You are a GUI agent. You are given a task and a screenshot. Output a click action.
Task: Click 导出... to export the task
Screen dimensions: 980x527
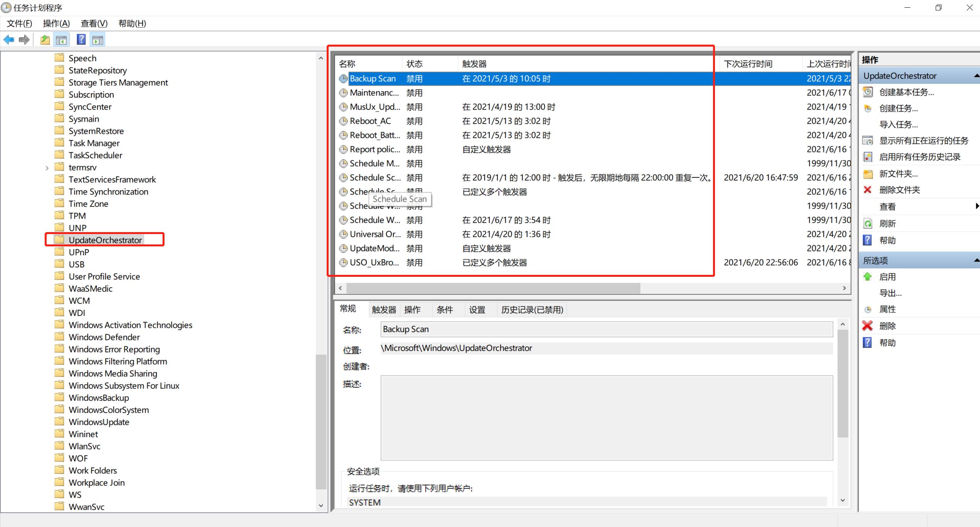(x=890, y=293)
